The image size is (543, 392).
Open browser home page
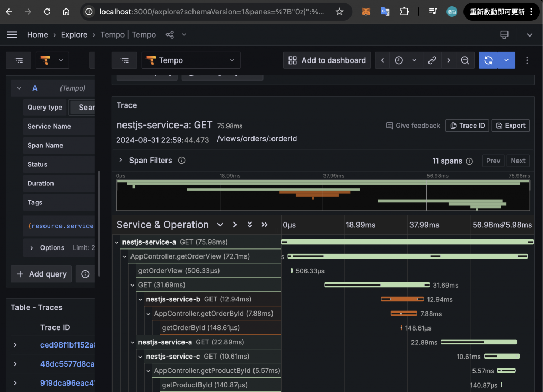tap(66, 12)
